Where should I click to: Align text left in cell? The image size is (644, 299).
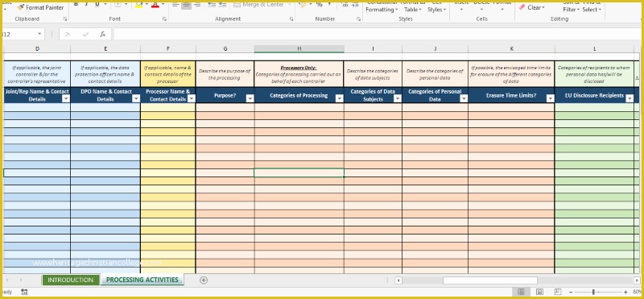(x=175, y=5)
